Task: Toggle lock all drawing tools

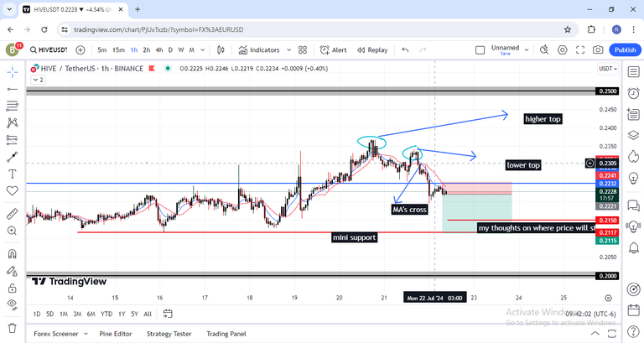Action: tap(13, 288)
